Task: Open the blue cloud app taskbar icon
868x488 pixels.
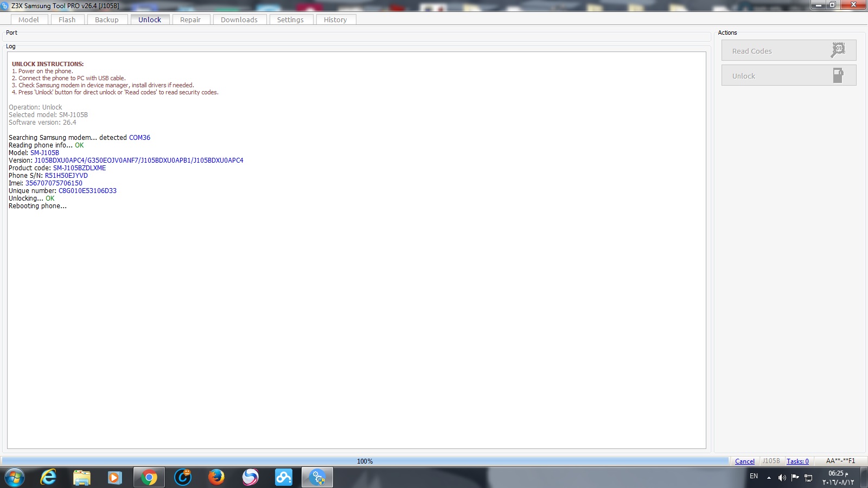Action: 284,478
